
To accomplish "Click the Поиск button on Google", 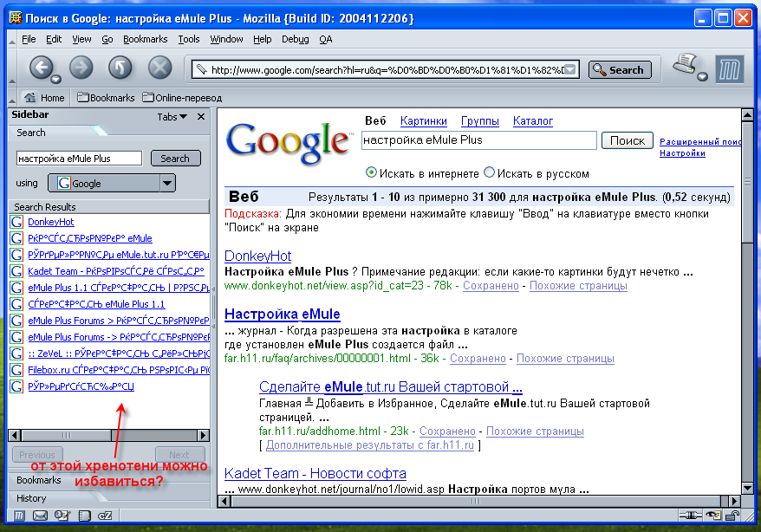I will [627, 140].
